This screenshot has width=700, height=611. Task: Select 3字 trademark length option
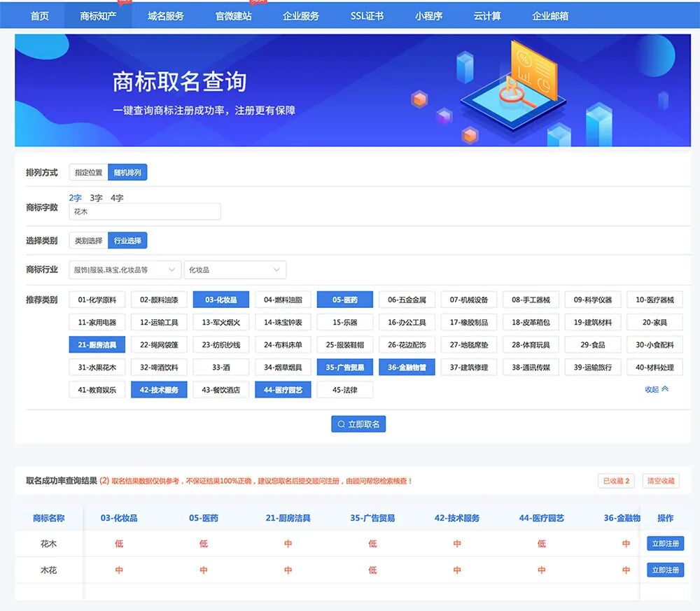click(x=96, y=197)
